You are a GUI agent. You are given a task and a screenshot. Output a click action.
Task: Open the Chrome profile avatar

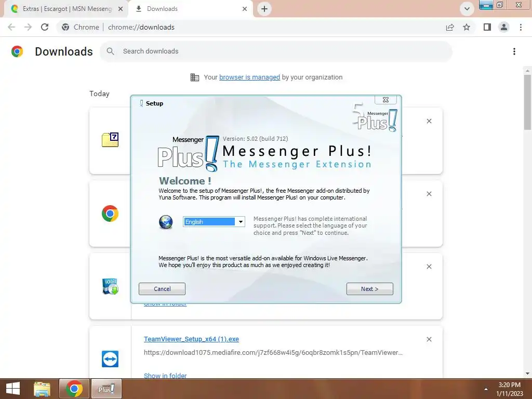click(x=504, y=27)
